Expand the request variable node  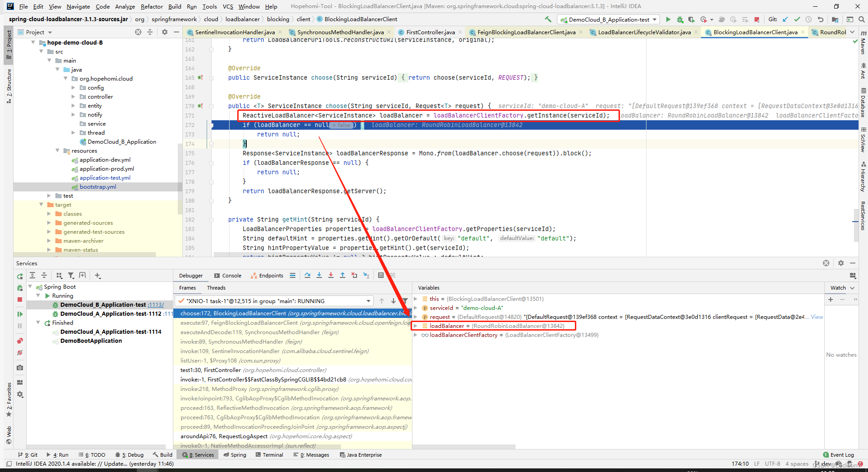(416, 317)
